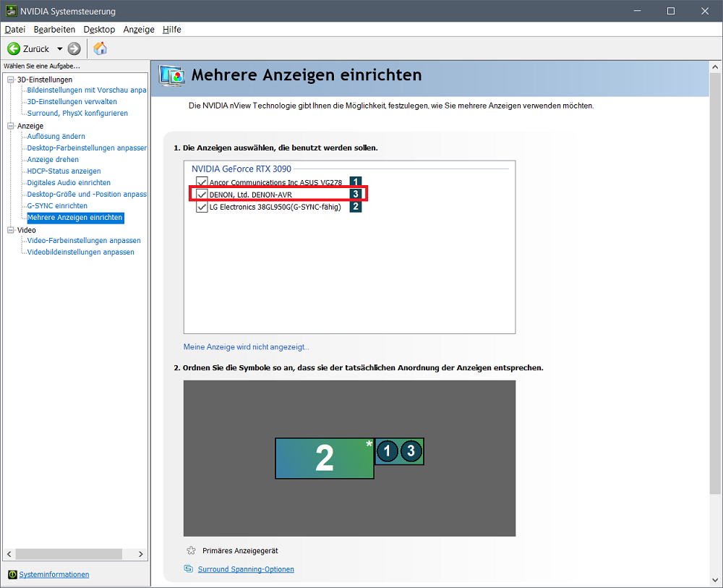Open Auflösung ändern page
Image resolution: width=723 pixels, height=588 pixels.
pos(56,136)
